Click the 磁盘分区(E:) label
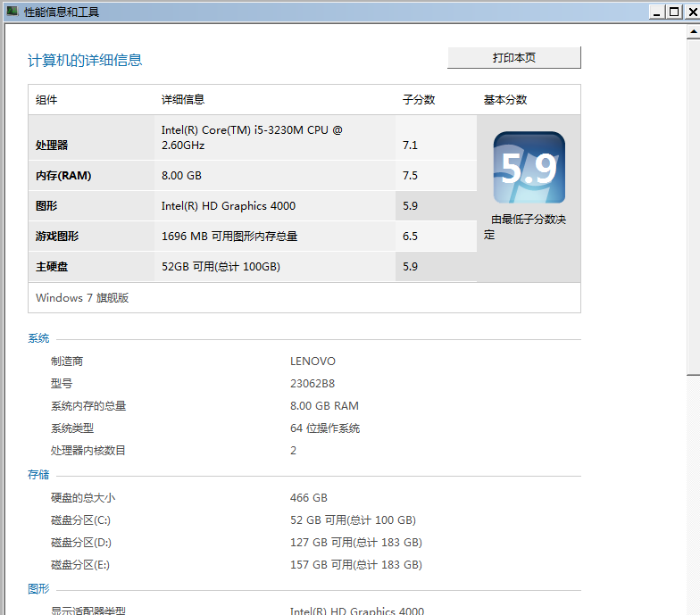Viewport: 700px width, 615px height. pos(80,564)
